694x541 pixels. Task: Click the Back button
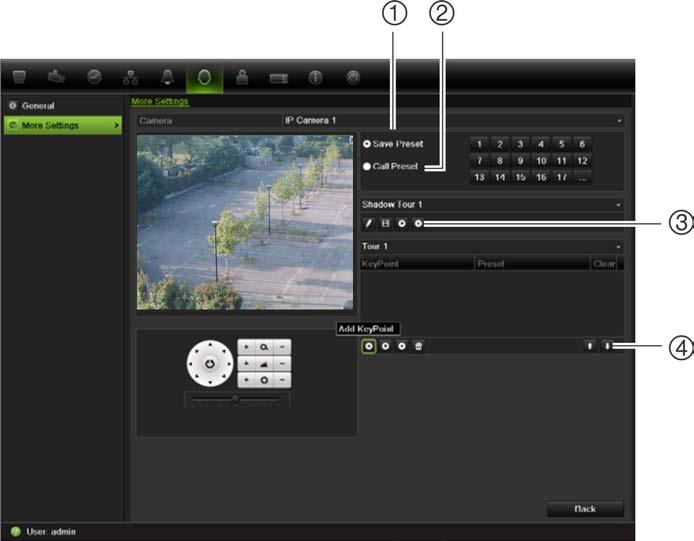[585, 509]
